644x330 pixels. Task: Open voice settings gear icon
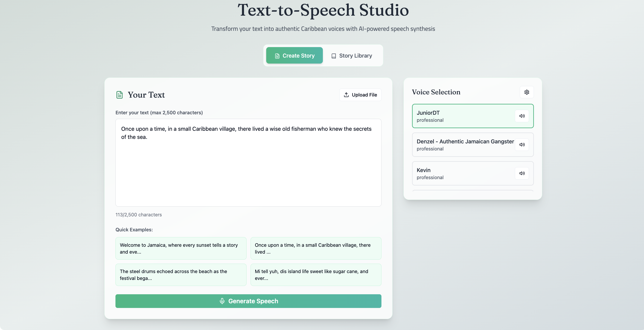tap(526, 92)
